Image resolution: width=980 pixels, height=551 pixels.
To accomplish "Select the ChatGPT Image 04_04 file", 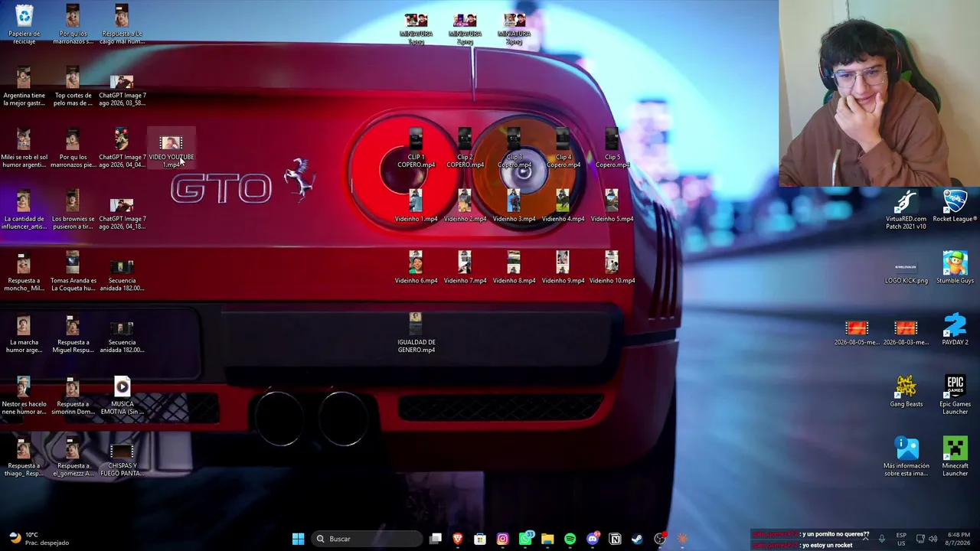I will 122,148.
